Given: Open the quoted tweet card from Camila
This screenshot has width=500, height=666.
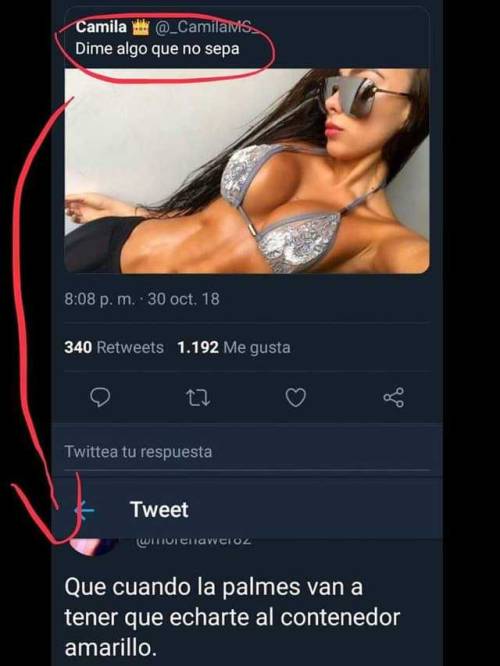Looking at the screenshot, I should point(247,141).
